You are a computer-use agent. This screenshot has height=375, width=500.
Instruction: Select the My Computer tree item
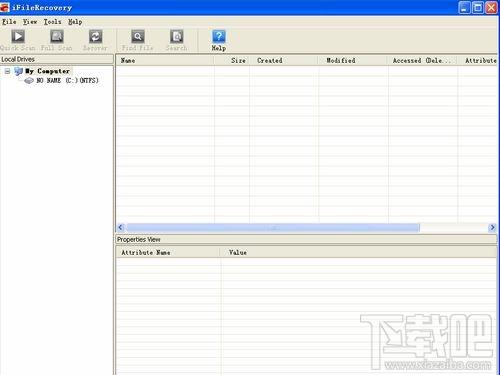48,71
